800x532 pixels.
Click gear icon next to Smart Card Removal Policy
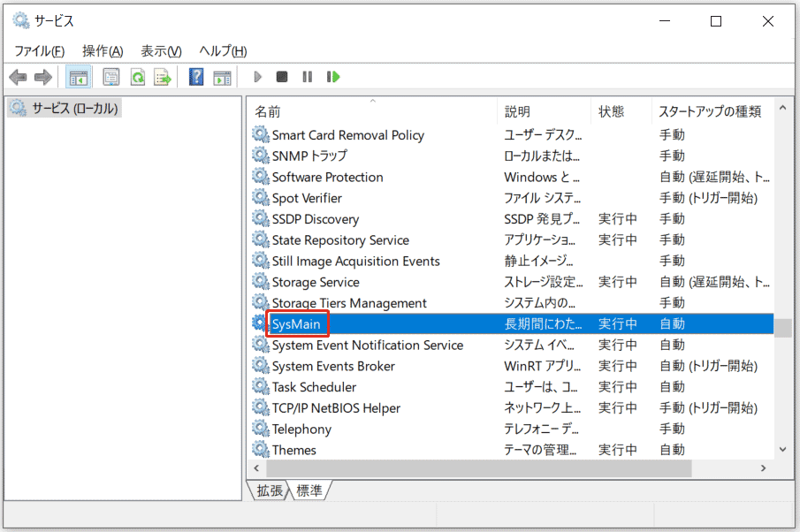(x=261, y=134)
